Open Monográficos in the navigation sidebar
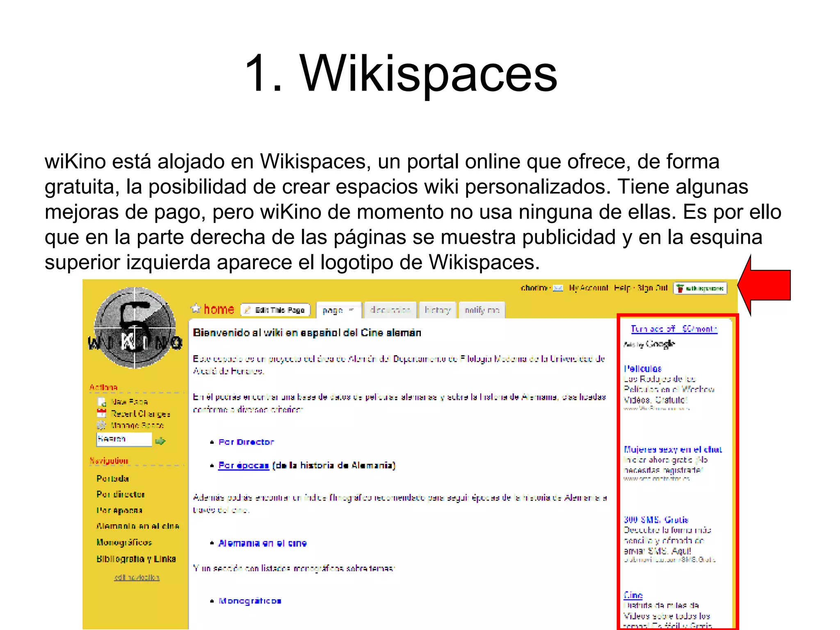The width and height of the screenshot is (840, 630). tap(124, 542)
